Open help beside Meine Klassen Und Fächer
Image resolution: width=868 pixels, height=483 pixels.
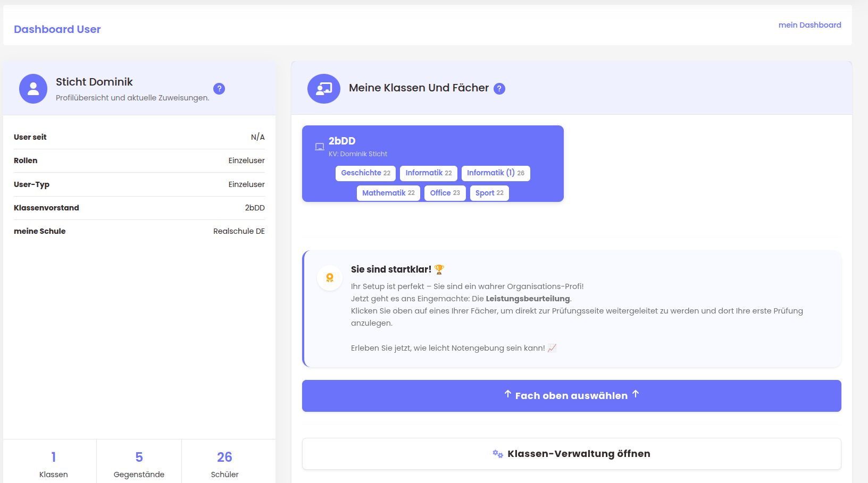coord(499,89)
